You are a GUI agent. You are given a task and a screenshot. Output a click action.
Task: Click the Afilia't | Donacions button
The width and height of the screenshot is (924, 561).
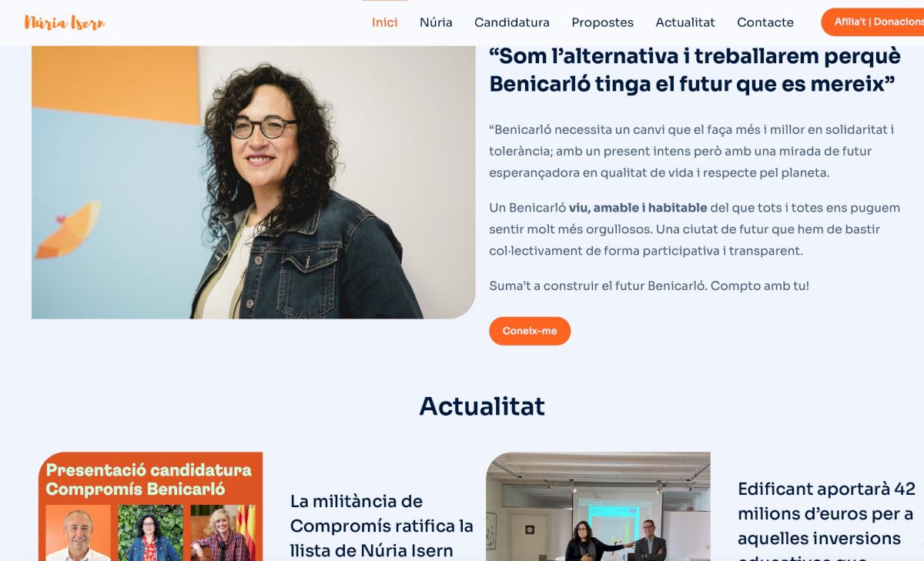tap(874, 22)
